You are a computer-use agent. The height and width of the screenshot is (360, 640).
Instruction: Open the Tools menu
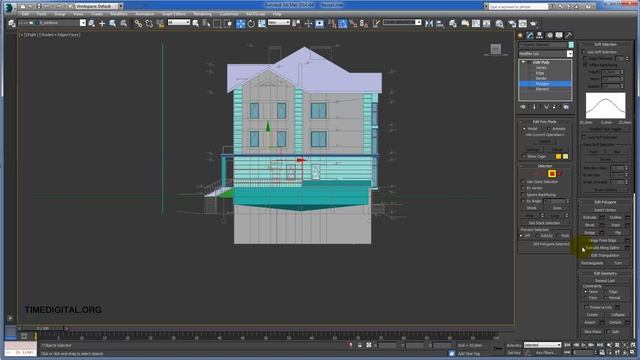41,14
